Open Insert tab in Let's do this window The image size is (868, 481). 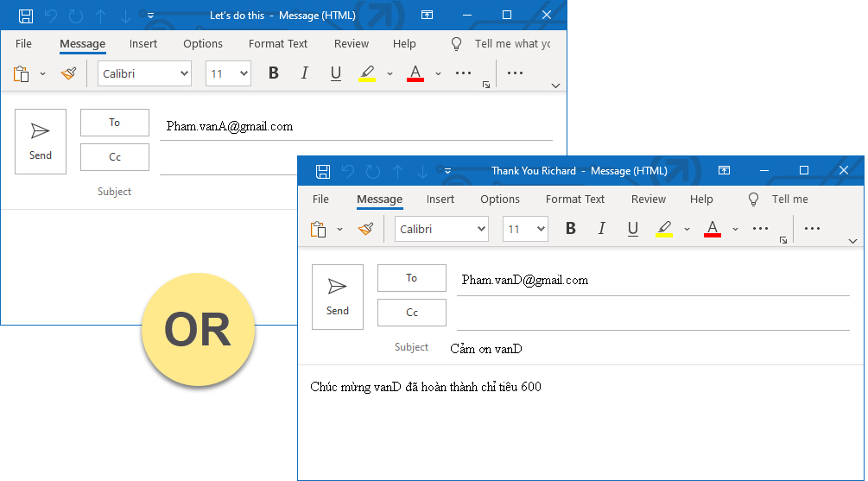[143, 44]
